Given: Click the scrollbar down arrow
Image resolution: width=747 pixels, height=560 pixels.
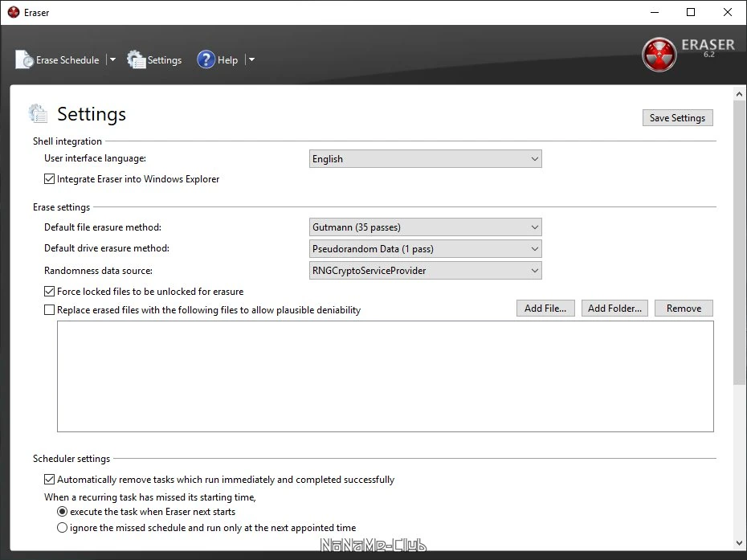Looking at the screenshot, I should [x=739, y=543].
